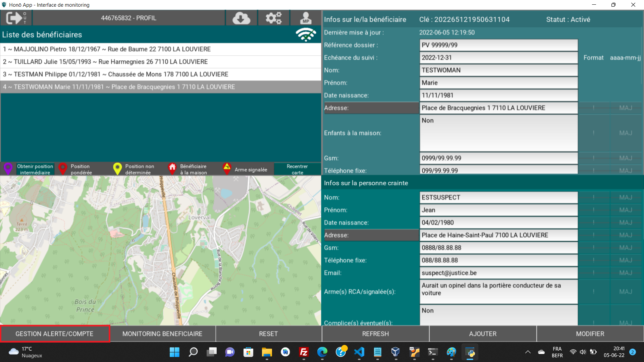Click the Bénéficiaire à la maison icon

[x=172, y=169]
